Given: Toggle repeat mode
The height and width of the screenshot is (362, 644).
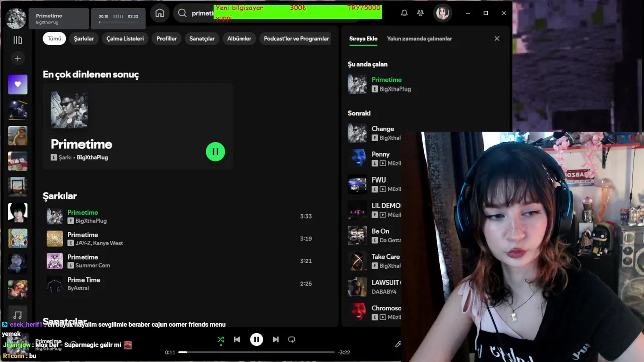Looking at the screenshot, I should tap(291, 340).
